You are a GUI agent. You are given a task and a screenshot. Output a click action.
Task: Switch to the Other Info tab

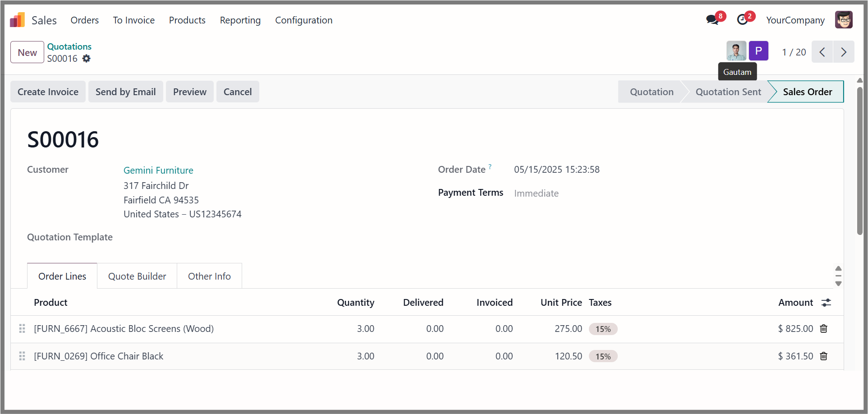[209, 276]
